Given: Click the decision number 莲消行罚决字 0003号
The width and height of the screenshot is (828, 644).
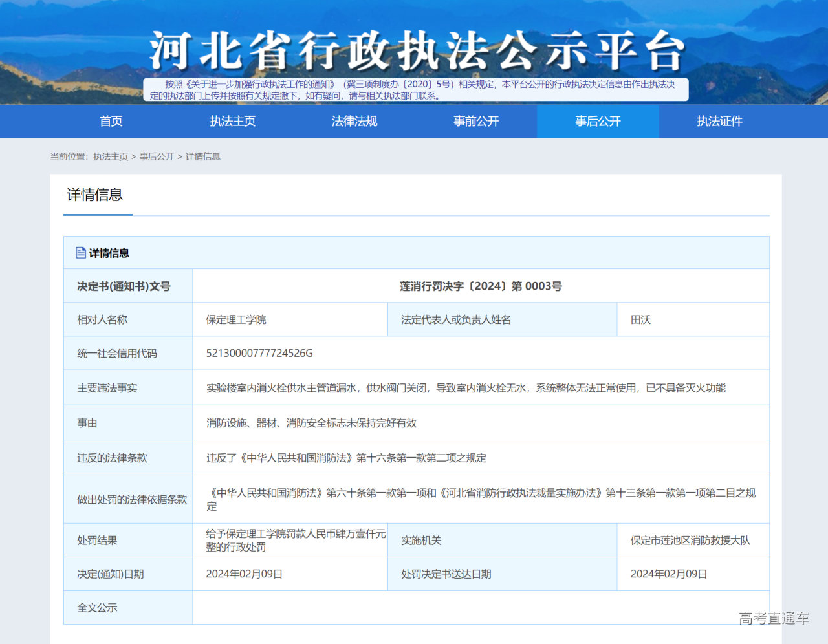Looking at the screenshot, I should [481, 286].
